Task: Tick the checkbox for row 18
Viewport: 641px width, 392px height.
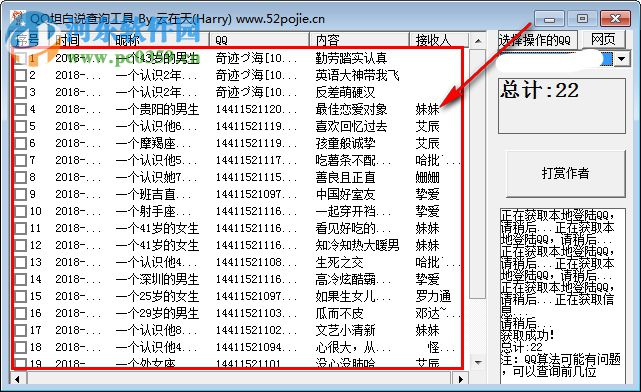Action: point(21,347)
